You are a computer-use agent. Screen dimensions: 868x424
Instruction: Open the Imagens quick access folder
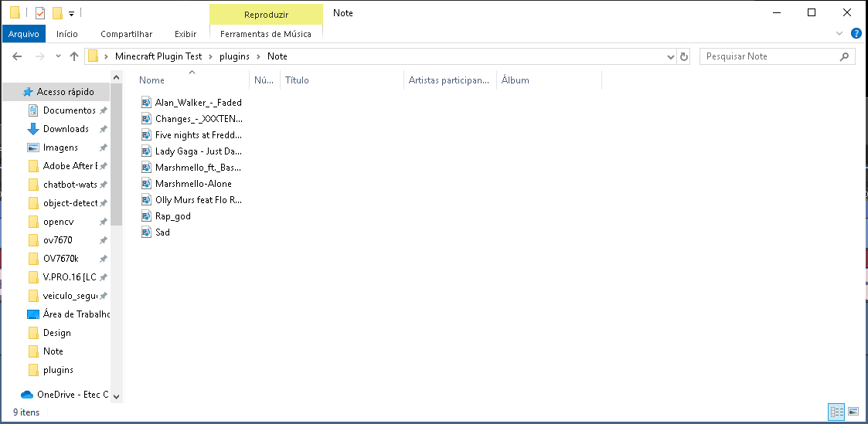[60, 148]
